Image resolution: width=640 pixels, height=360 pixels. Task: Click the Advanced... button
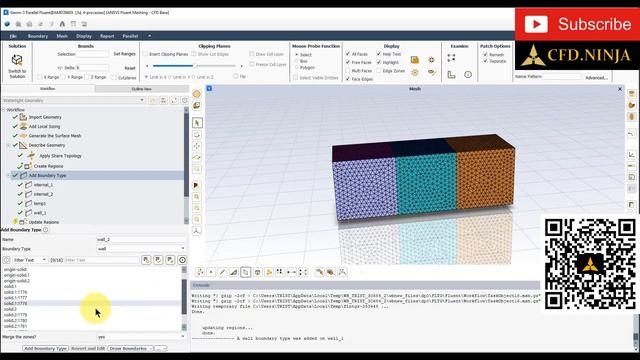coord(596,78)
